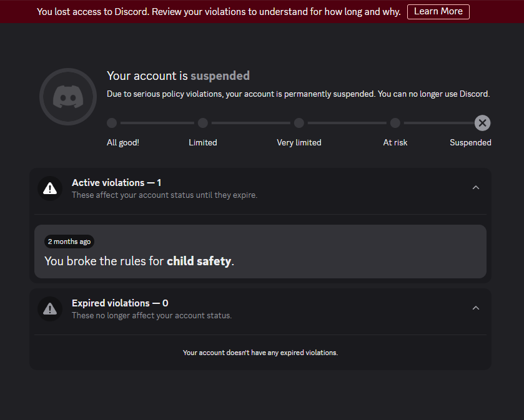
Task: Click the 'You lost access to Discord' banner text
Action: pyautogui.click(x=219, y=12)
